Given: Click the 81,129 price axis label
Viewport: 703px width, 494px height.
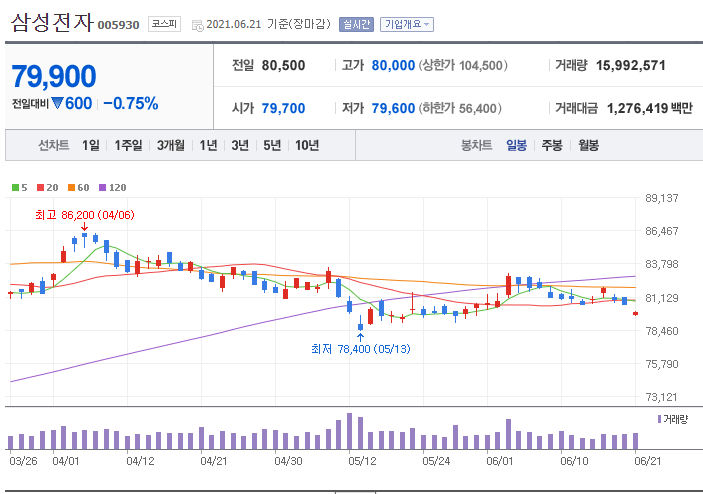Looking at the screenshot, I should (x=662, y=298).
